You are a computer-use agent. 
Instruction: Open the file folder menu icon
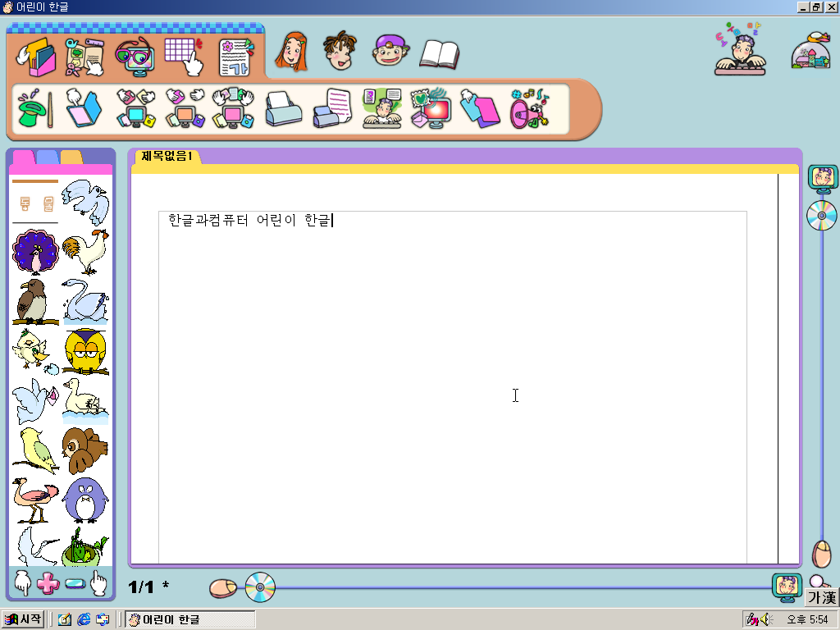(36, 56)
